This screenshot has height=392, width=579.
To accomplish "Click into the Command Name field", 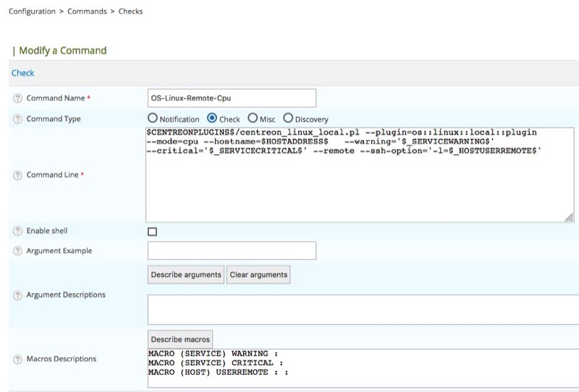I will point(232,98).
